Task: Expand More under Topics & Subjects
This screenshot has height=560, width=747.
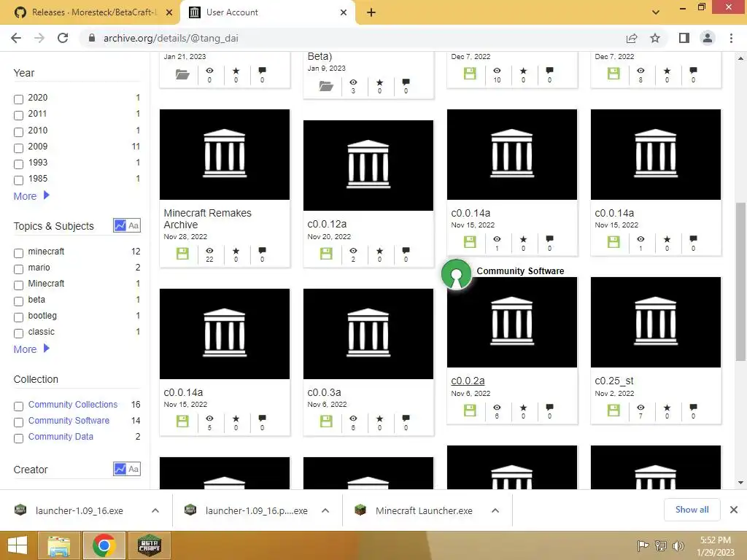Action: pyautogui.click(x=31, y=349)
